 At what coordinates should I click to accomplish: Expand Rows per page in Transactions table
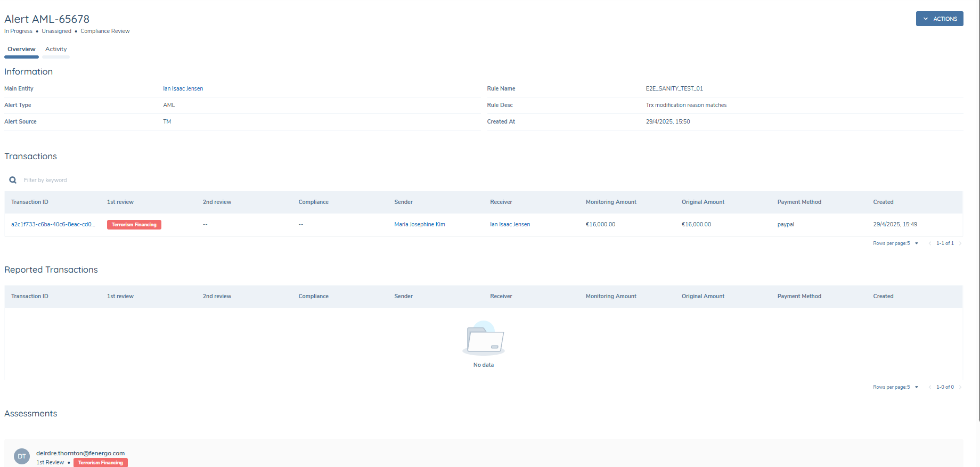pos(916,243)
